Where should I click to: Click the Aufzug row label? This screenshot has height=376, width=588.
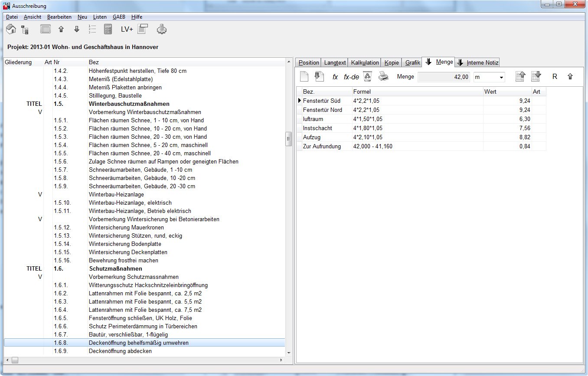pyautogui.click(x=312, y=137)
